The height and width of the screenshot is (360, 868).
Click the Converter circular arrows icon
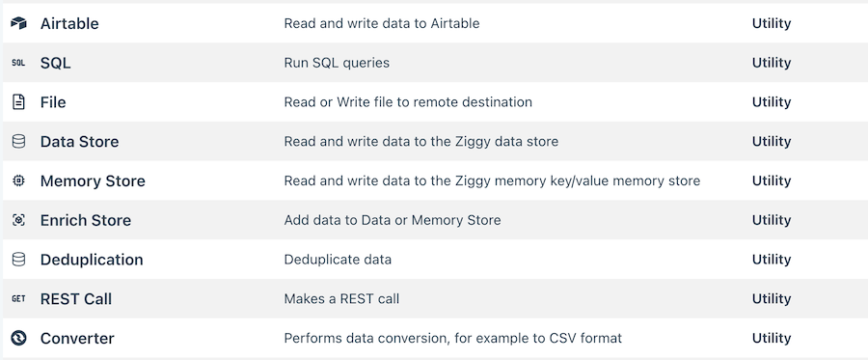pos(19,338)
